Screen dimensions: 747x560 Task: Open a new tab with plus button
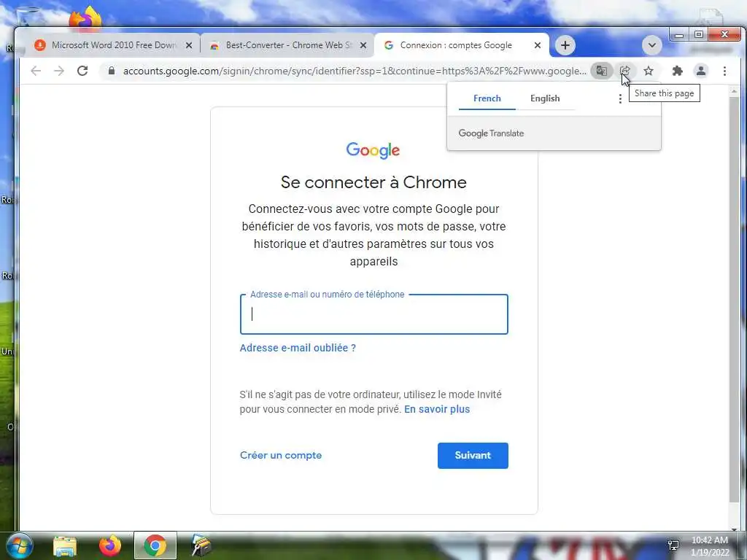[x=565, y=45]
